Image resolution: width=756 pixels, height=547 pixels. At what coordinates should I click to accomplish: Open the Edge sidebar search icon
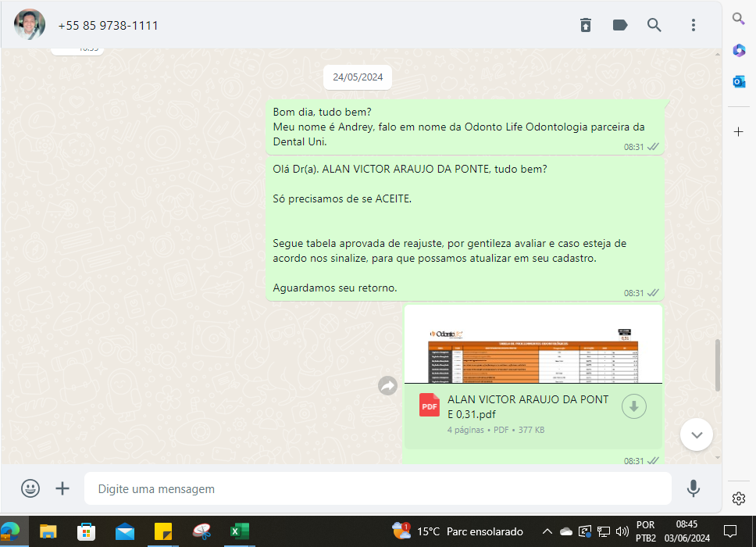(x=738, y=19)
